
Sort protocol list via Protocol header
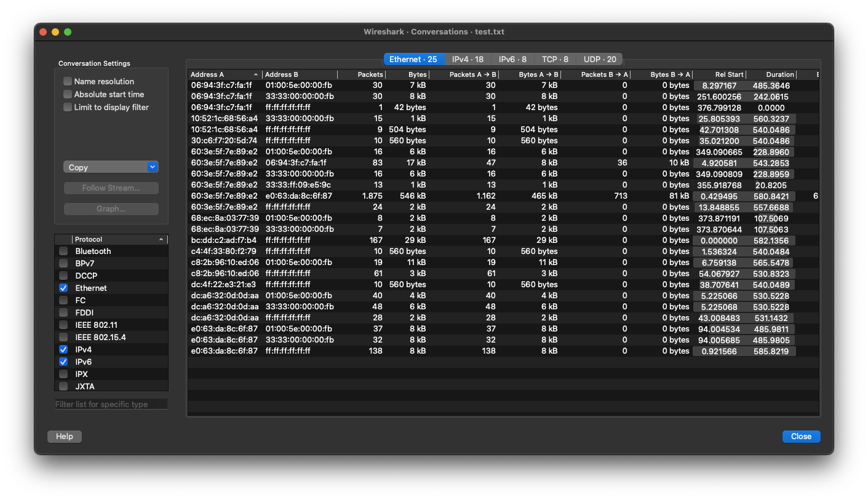tap(120, 239)
